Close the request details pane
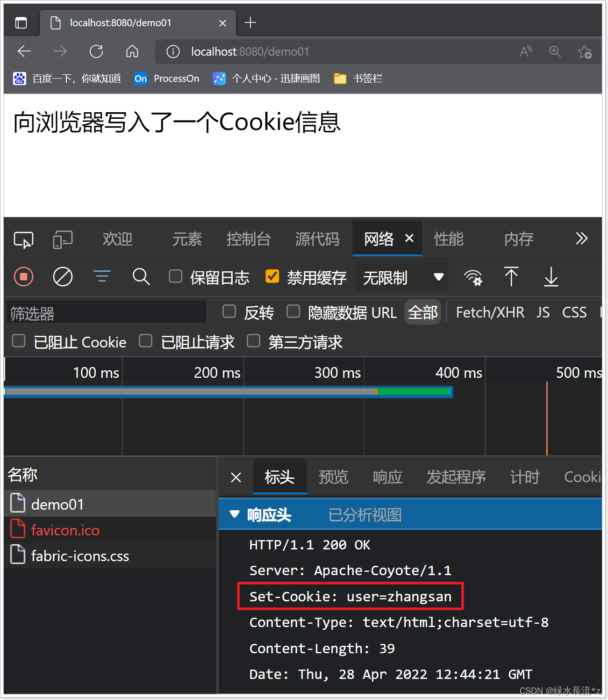 point(236,477)
